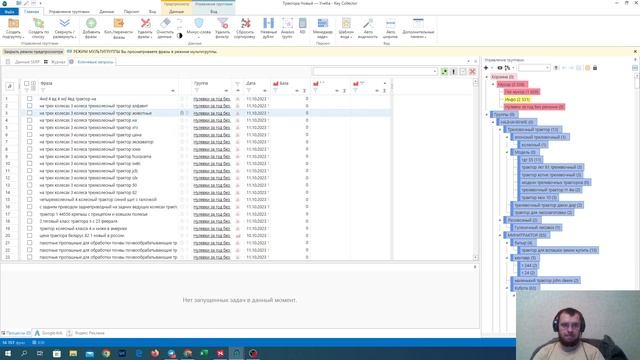Click the 'Закрыть режим предпросмотра' button
The image size is (640, 360).
tap(33, 52)
